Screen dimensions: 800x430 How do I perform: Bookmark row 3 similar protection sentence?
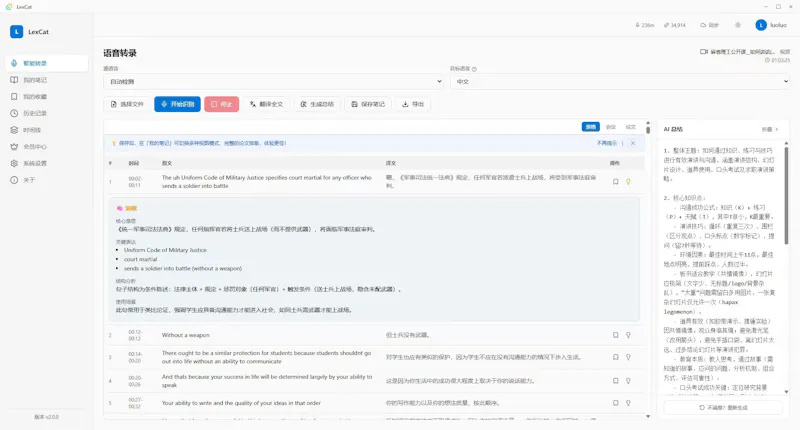click(616, 357)
